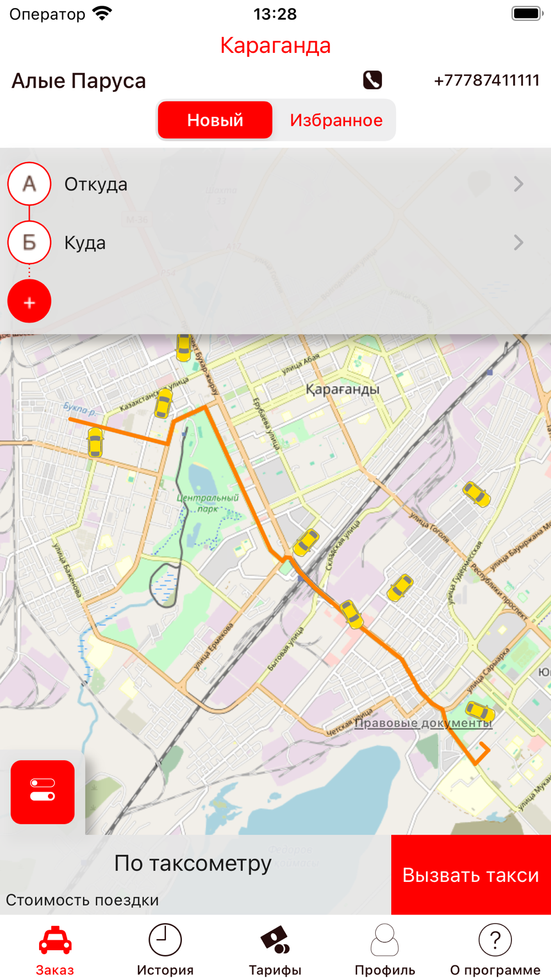Open the red options toggle button
Image resolution: width=551 pixels, height=980 pixels.
point(42,791)
